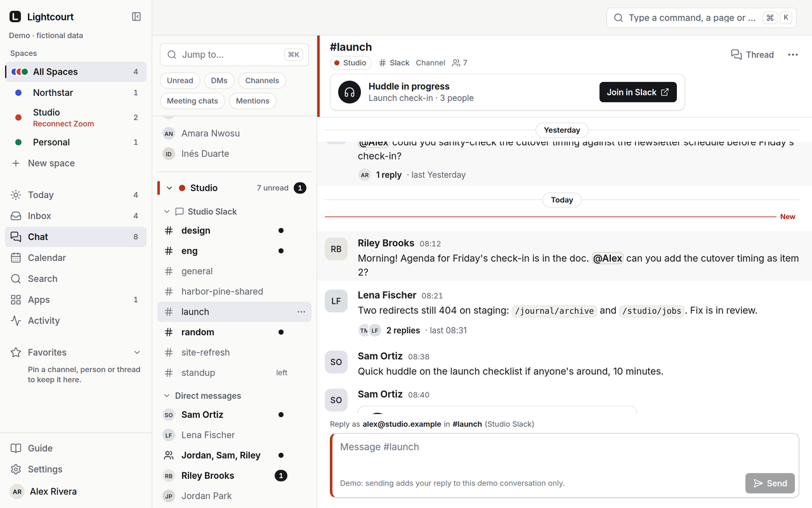Open the #design channel
This screenshot has width=812, height=508.
click(x=234, y=231)
